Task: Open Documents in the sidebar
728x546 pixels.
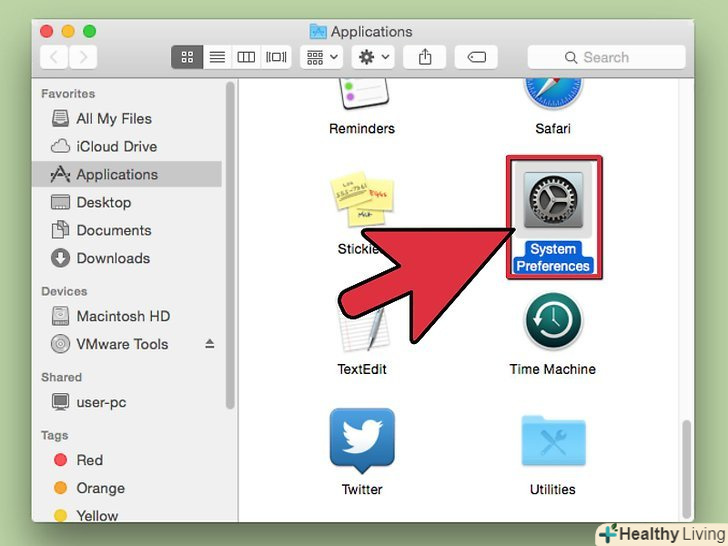Action: pos(127,230)
